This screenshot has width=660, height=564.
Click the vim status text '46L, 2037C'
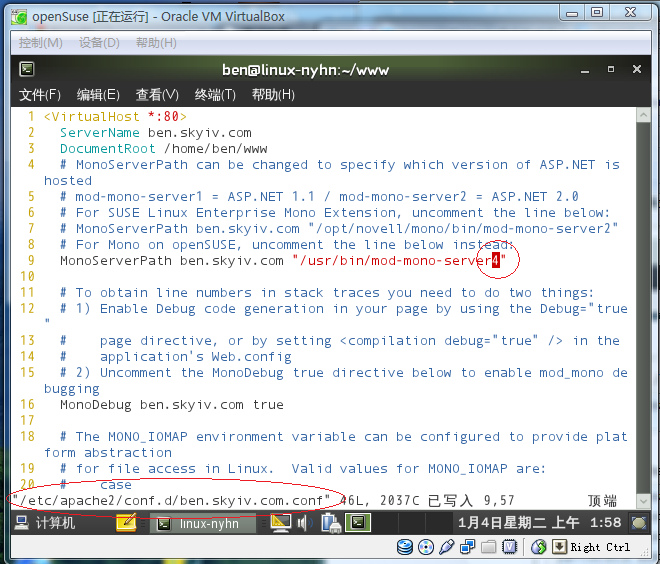pyautogui.click(x=380, y=501)
